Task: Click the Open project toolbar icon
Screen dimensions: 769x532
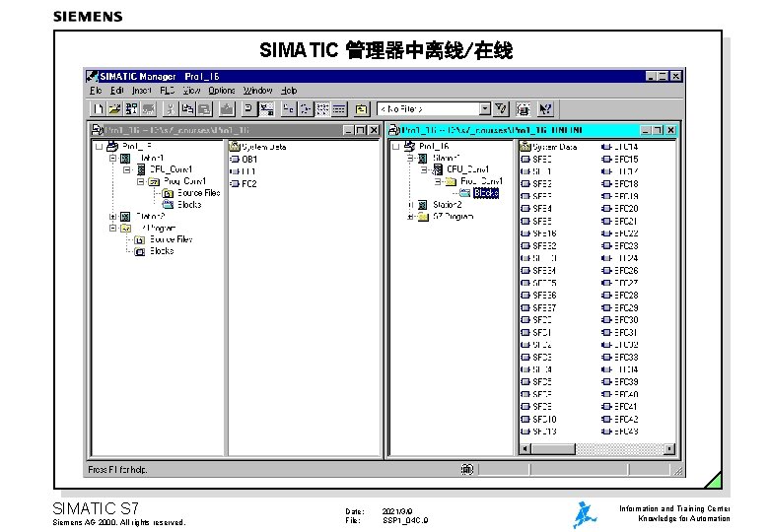Action: click(x=114, y=108)
